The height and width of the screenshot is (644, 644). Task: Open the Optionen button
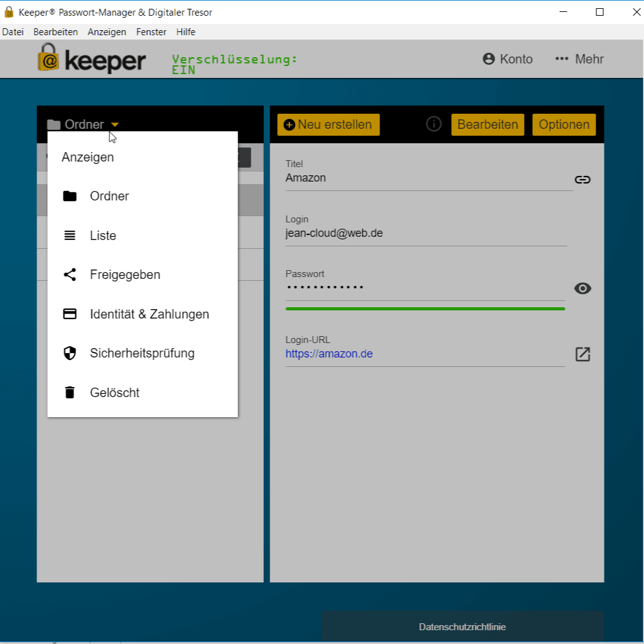(x=564, y=124)
